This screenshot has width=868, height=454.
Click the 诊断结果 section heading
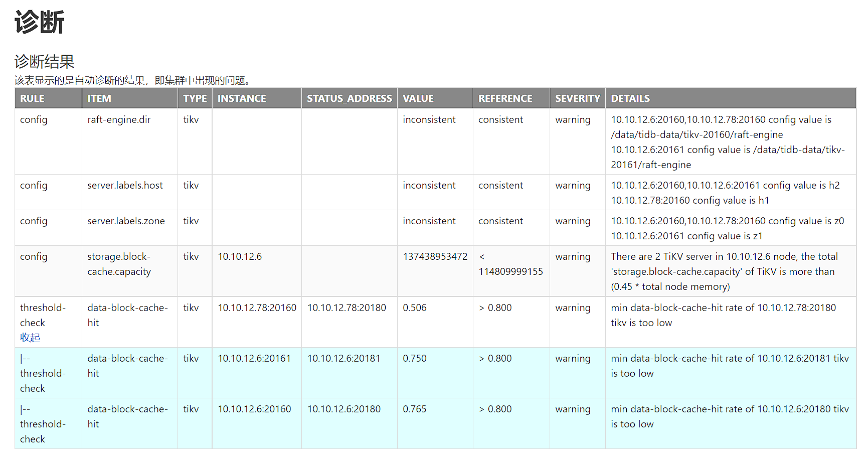(44, 62)
